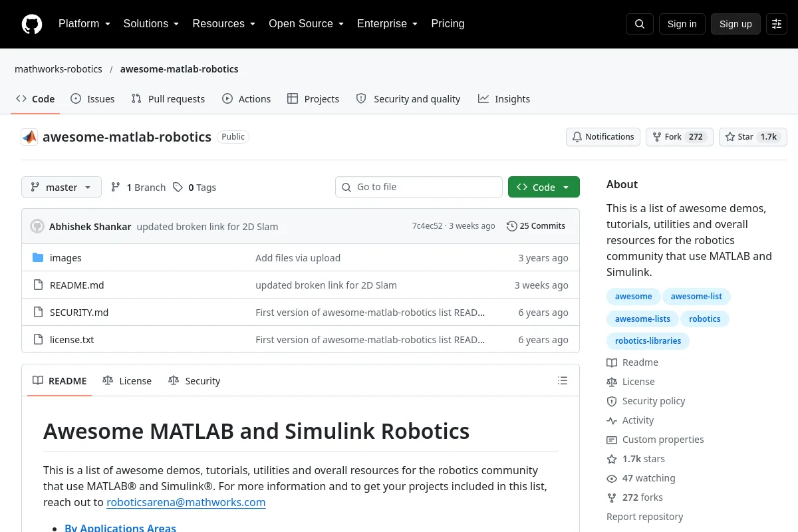Open the awesome topic tag
The height and width of the screenshot is (532, 798).
point(633,297)
